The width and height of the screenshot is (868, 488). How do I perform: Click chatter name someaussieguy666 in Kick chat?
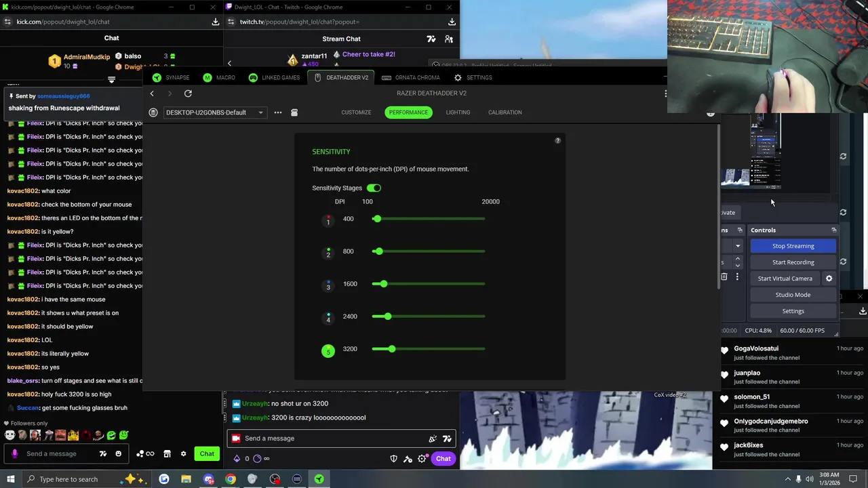pos(63,96)
